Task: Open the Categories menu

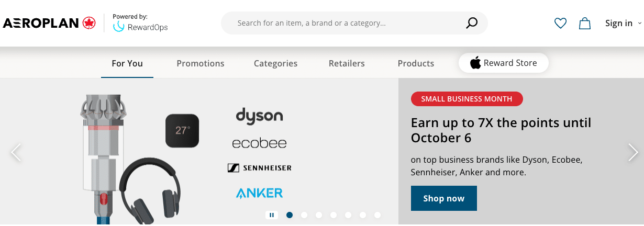Action: 275,63
